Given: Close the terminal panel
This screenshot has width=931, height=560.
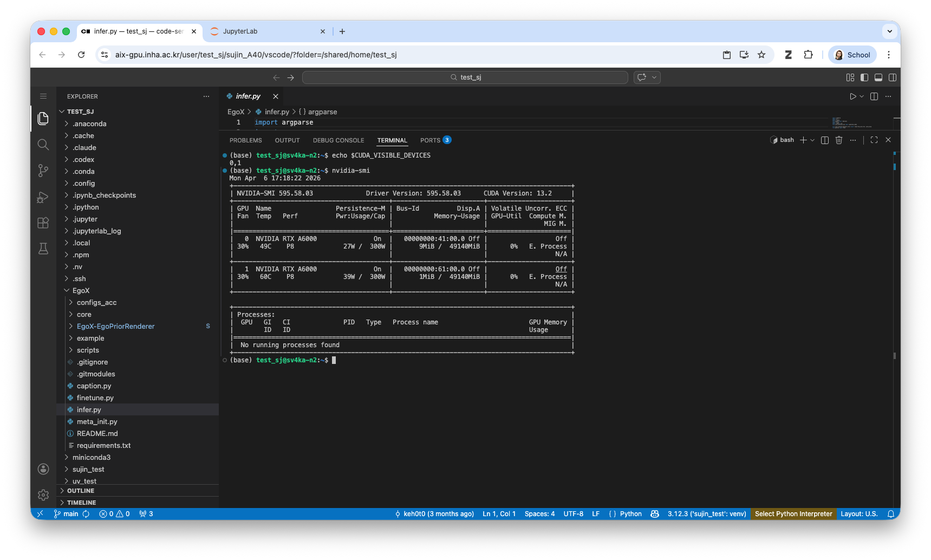Looking at the screenshot, I should pos(888,140).
